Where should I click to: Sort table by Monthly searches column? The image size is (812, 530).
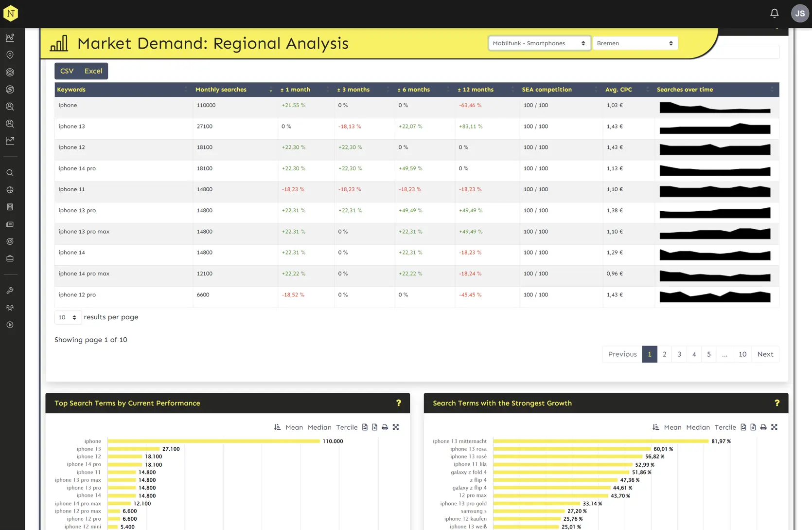click(x=235, y=90)
